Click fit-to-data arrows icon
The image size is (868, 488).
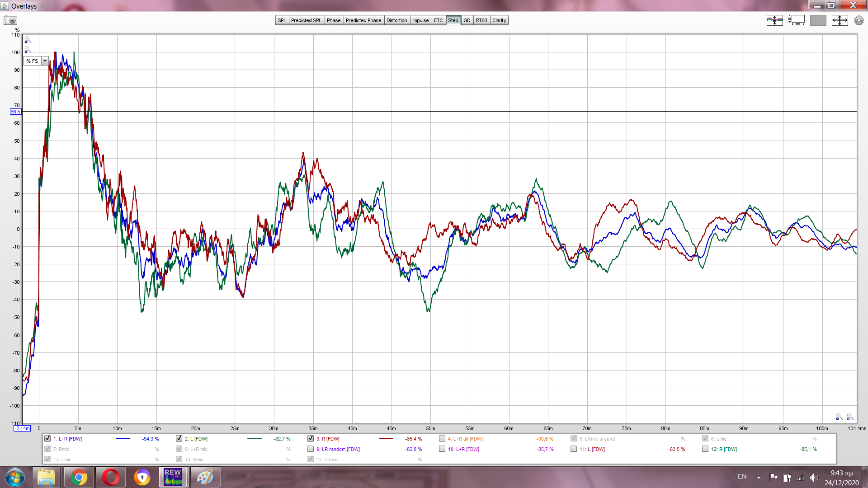(840, 20)
